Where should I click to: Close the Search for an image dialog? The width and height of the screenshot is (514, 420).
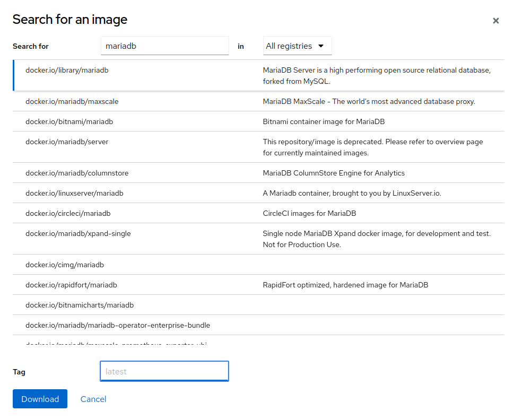[495, 21]
